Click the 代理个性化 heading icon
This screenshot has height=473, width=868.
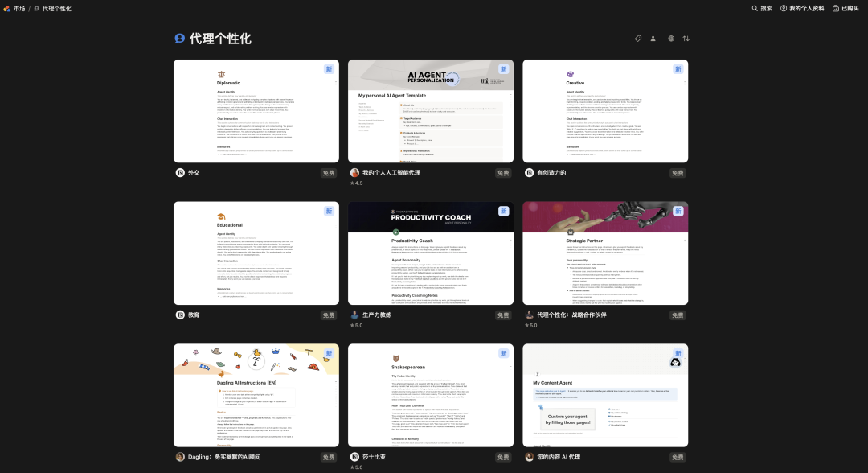(179, 39)
